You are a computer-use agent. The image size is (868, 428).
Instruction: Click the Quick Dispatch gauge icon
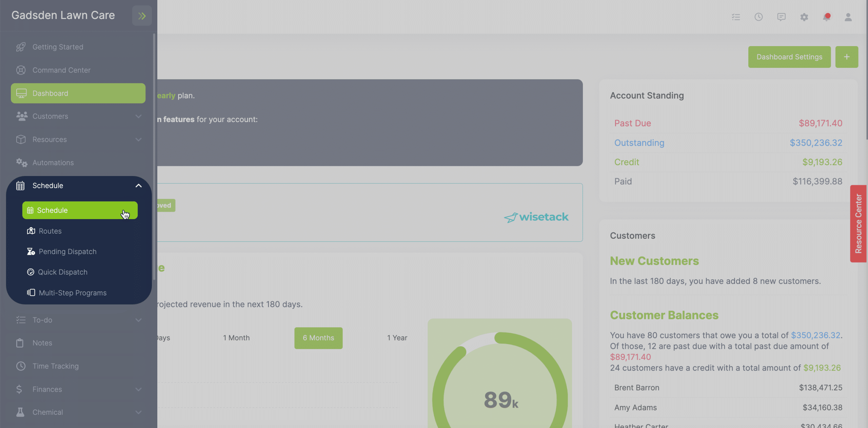tap(31, 272)
